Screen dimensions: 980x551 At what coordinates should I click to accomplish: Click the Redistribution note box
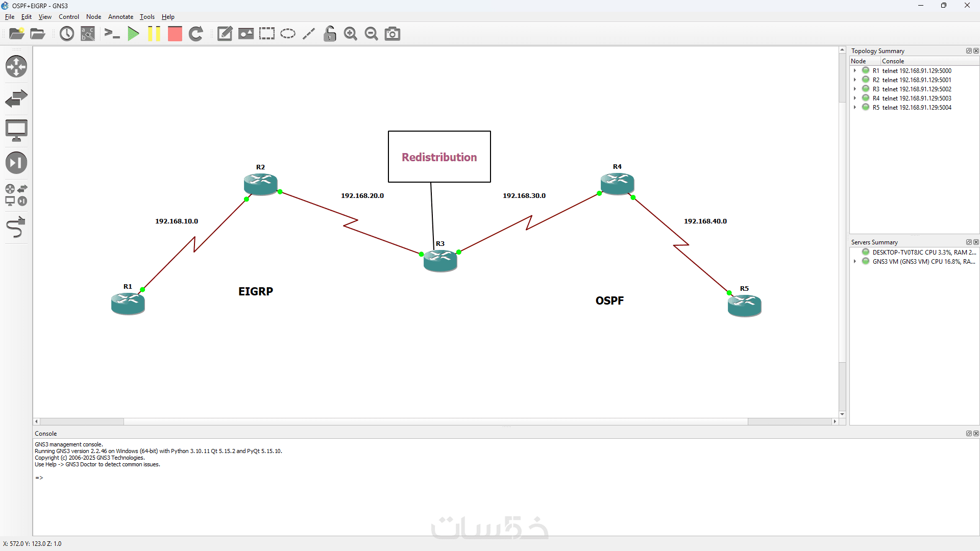pyautogui.click(x=439, y=157)
